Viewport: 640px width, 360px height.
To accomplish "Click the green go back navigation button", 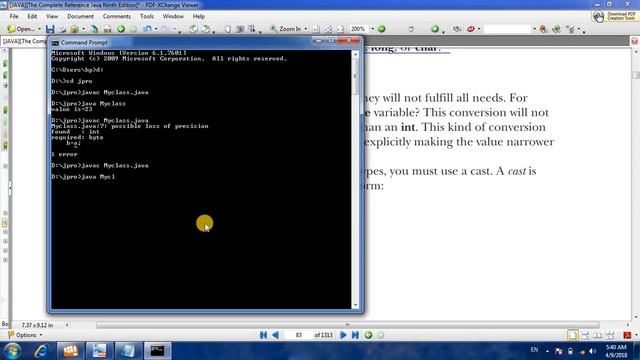I will (369, 335).
